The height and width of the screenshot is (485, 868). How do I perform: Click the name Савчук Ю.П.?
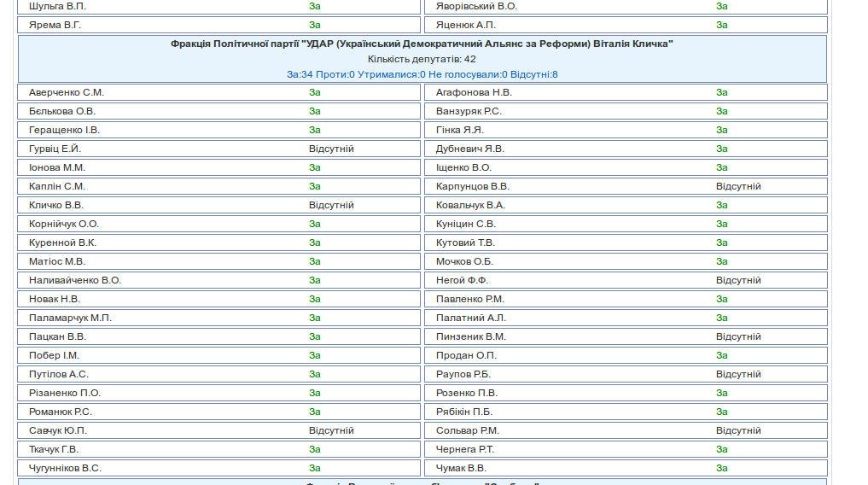click(57, 431)
